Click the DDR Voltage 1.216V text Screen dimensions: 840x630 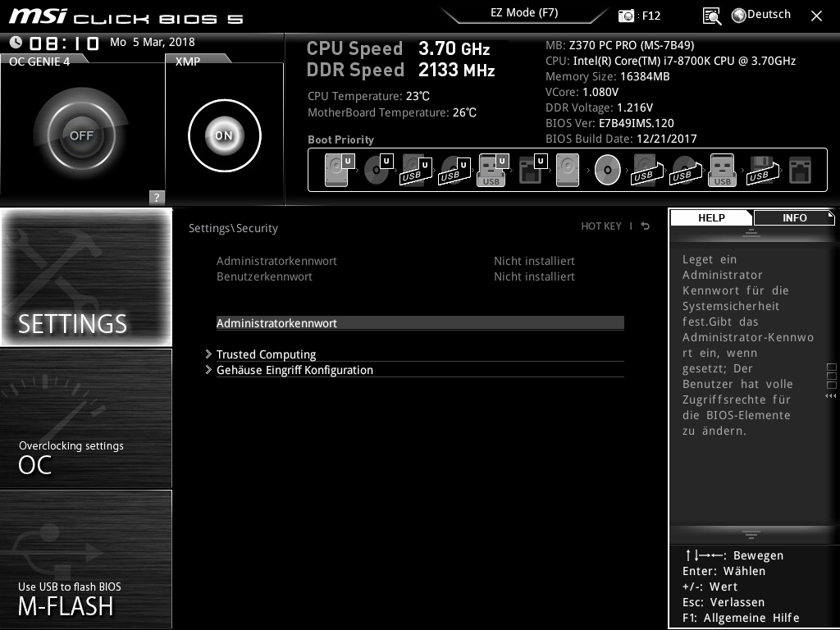tap(599, 107)
